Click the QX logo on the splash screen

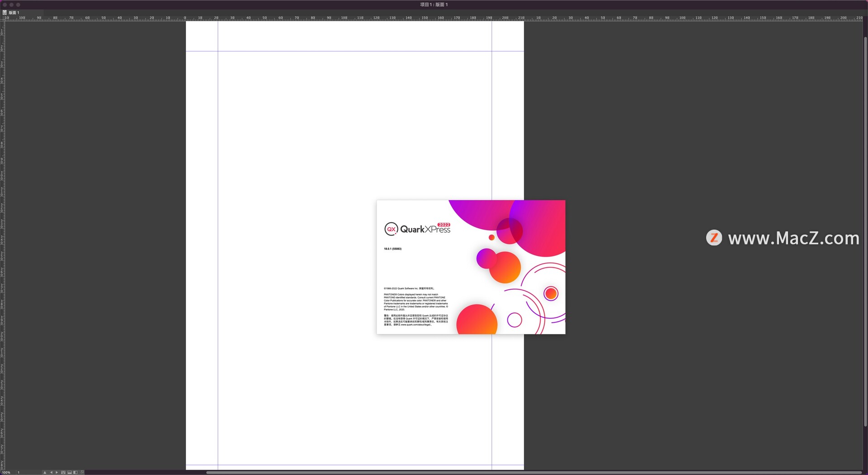391,229
